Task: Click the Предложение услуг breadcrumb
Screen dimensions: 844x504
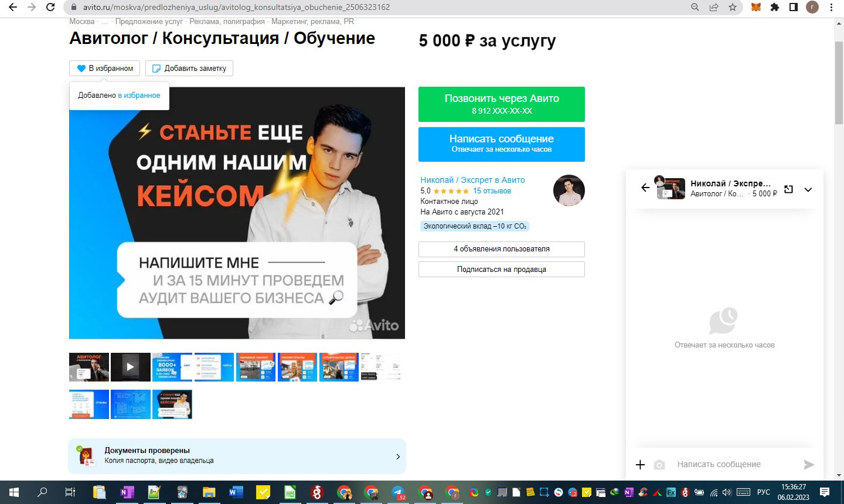Action: pos(149,22)
